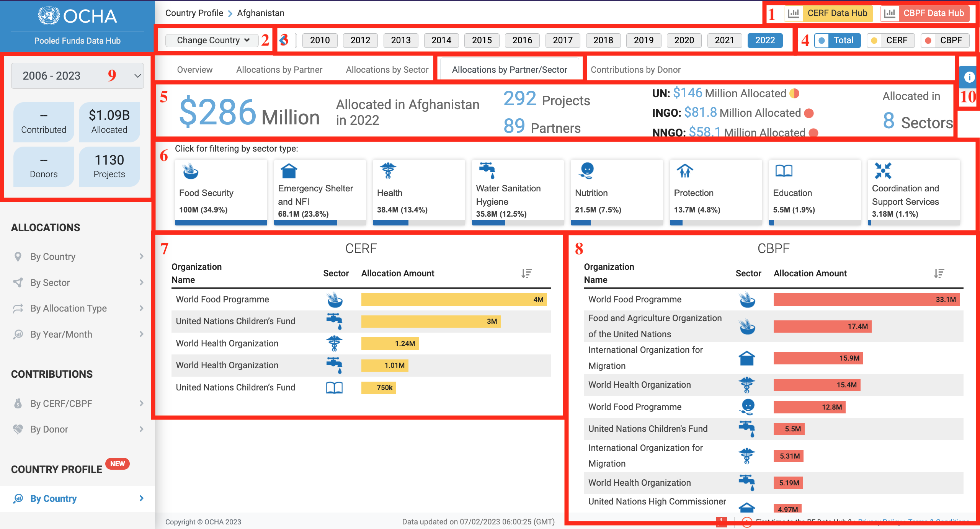This screenshot has height=529, width=980.
Task: Click the Nutrition sector card icon
Action: click(586, 171)
